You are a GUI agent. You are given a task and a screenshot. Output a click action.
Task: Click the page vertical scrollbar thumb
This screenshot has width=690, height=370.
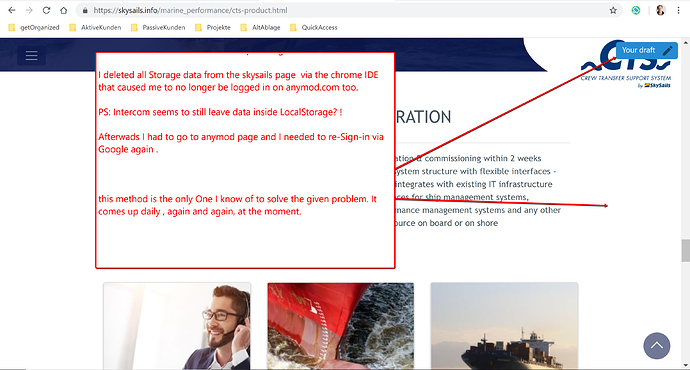pyautogui.click(x=686, y=251)
